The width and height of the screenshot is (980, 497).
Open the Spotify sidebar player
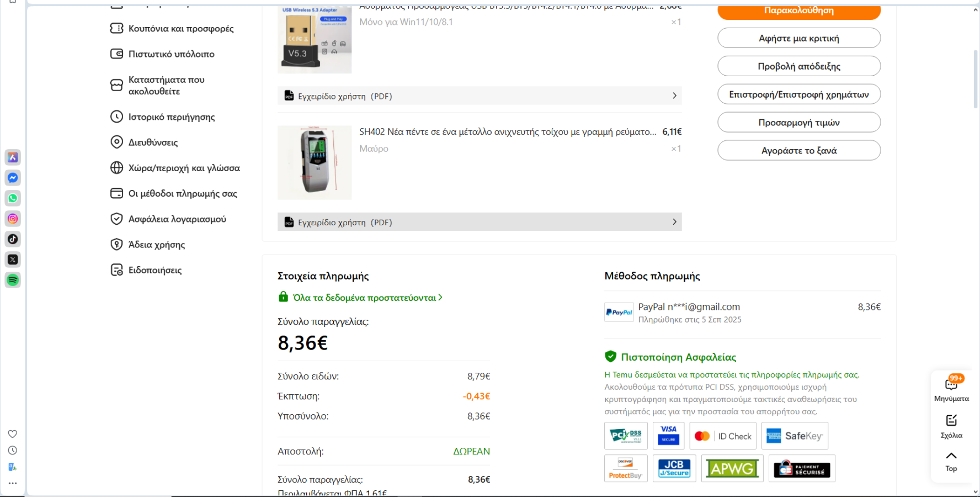[13, 280]
